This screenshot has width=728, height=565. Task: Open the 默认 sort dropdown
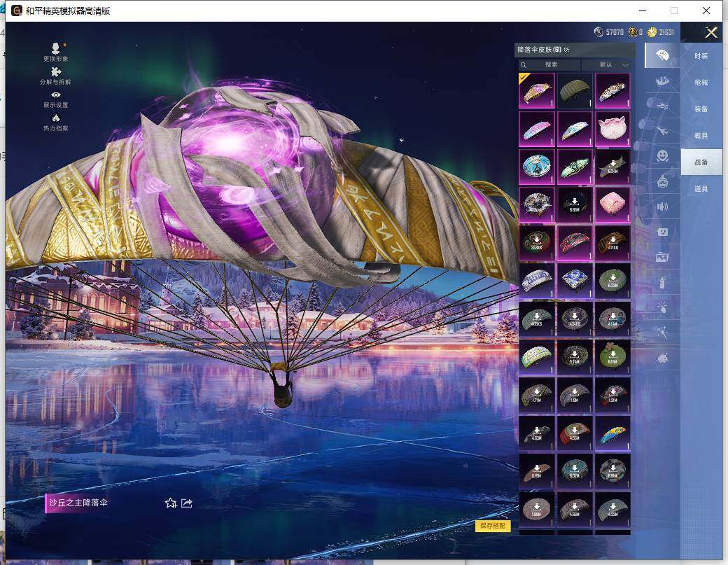pyautogui.click(x=609, y=64)
